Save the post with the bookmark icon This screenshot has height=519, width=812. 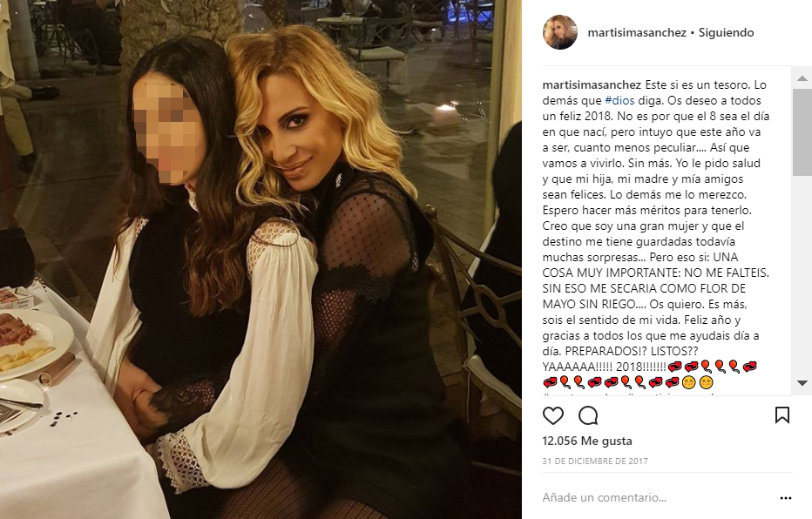pos(782,415)
